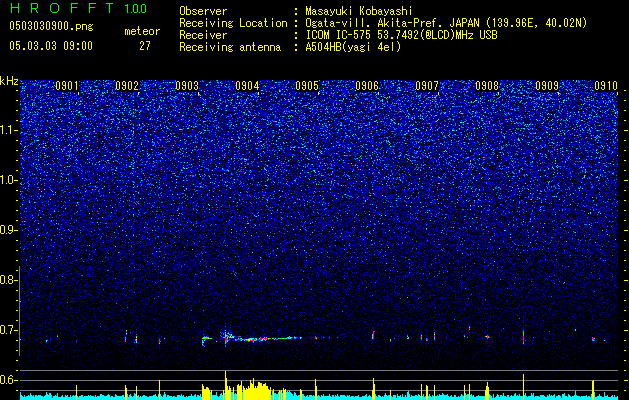The width and height of the screenshot is (629, 400).
Task: Click the meteor echo below 0906
Action: (373, 335)
